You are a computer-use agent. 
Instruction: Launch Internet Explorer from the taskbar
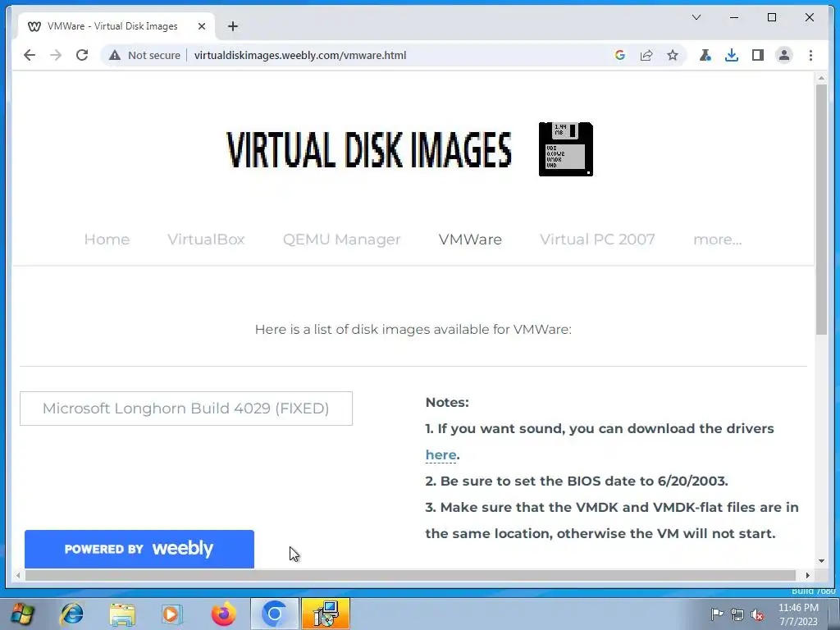click(x=71, y=614)
